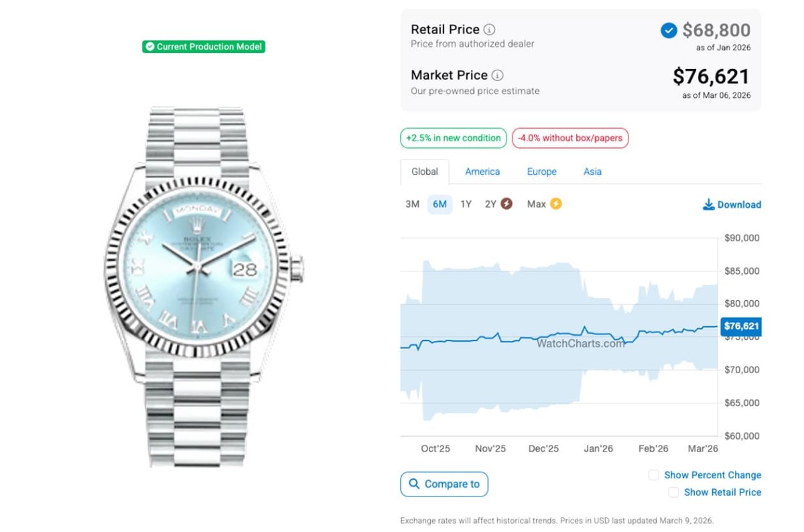Click the -4.0% without box/papers pill
Screen dimensions: 804x532
click(x=569, y=138)
